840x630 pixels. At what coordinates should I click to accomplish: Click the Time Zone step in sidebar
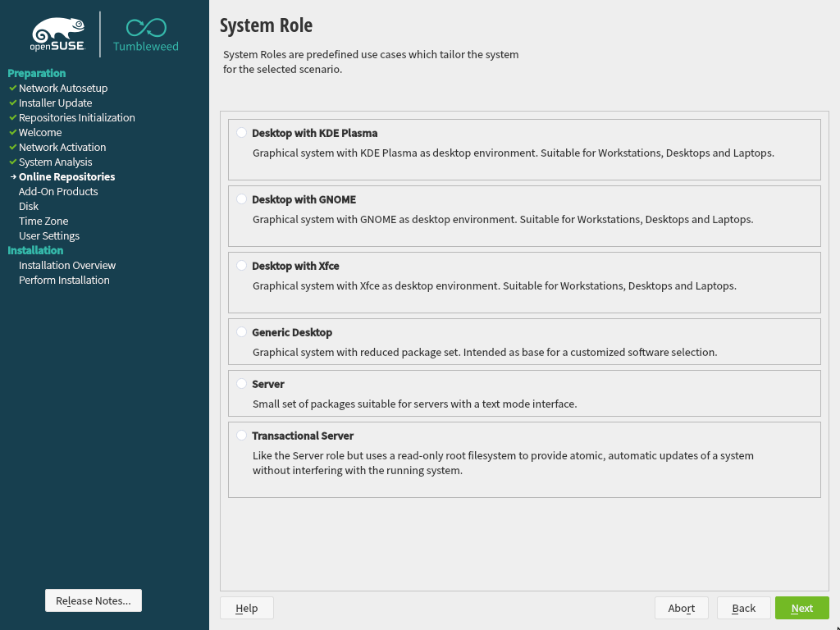tap(43, 221)
